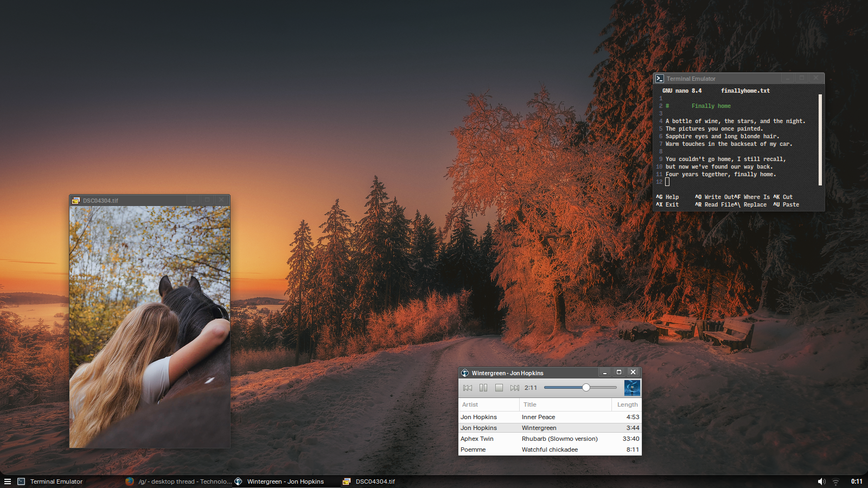Screen dimensions: 868x488
Task: Maximize the Wintergreen - Jon Hopkins window
Action: pyautogui.click(x=619, y=373)
